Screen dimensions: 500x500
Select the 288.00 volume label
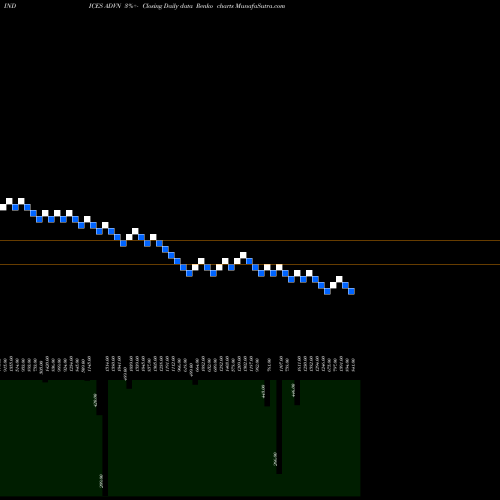pyautogui.click(x=102, y=481)
